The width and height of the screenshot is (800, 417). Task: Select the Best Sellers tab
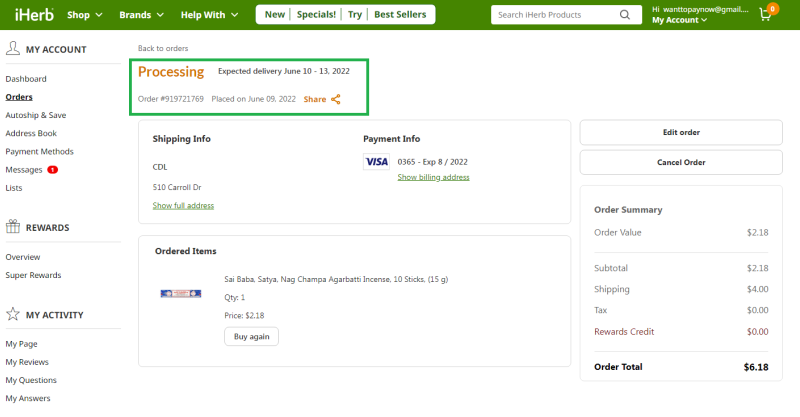coord(400,14)
